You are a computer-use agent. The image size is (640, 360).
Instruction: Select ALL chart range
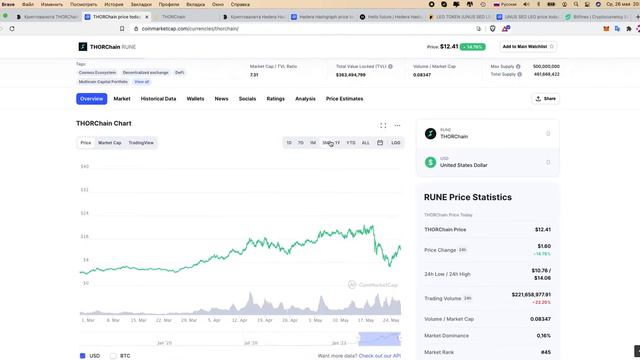click(366, 142)
